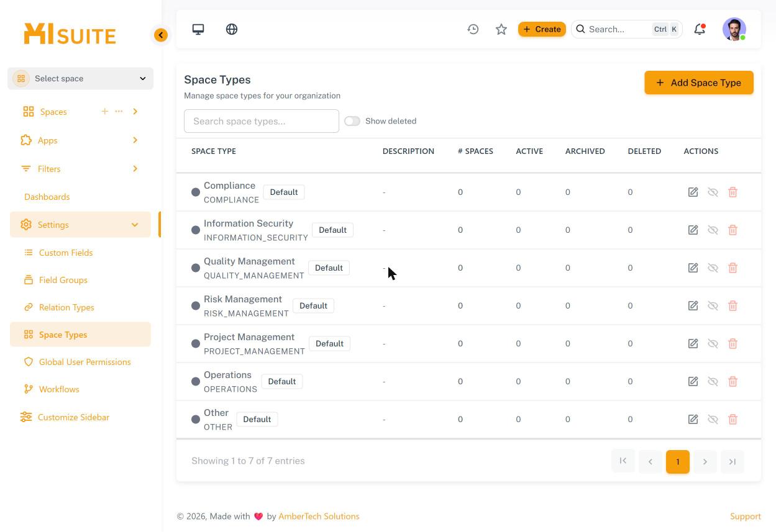Click the Create button
The width and height of the screenshot is (776, 532).
[542, 29]
